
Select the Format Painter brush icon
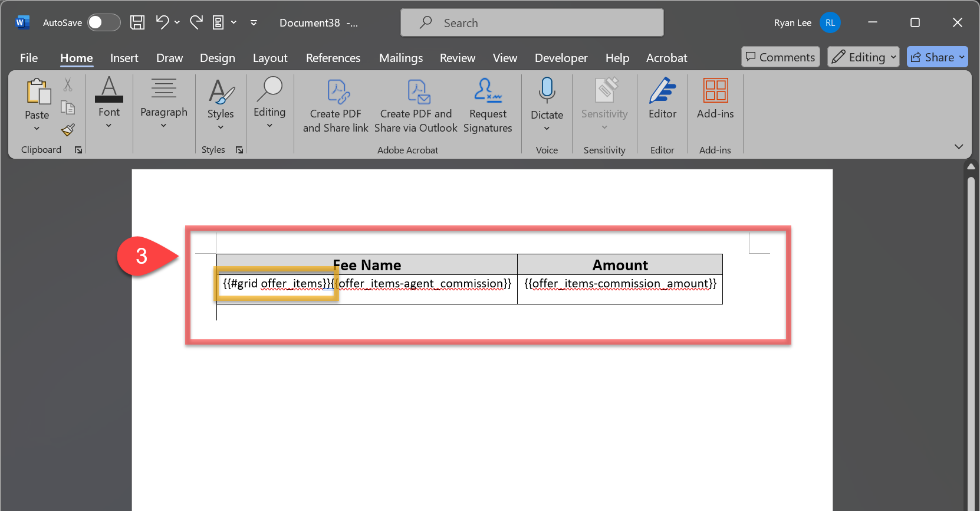pos(68,130)
